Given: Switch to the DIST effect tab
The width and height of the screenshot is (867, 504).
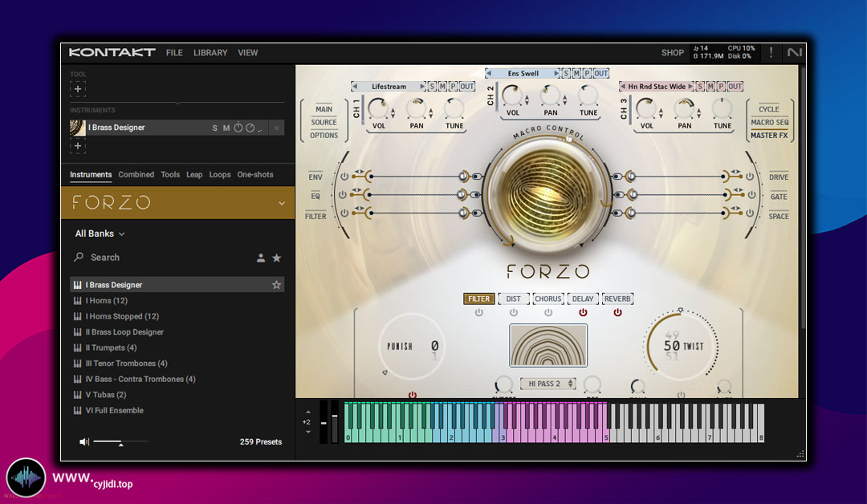Looking at the screenshot, I should pyautogui.click(x=513, y=299).
